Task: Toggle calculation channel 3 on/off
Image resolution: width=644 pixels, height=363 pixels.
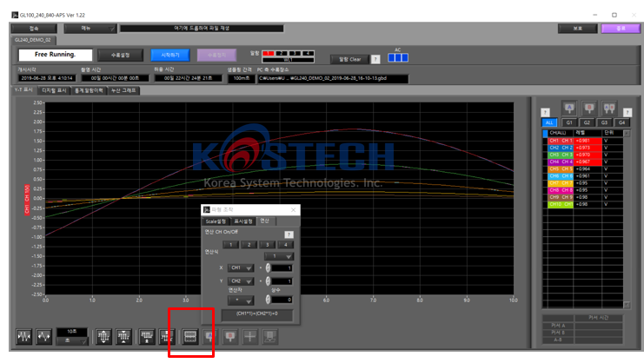Action: pyautogui.click(x=268, y=245)
